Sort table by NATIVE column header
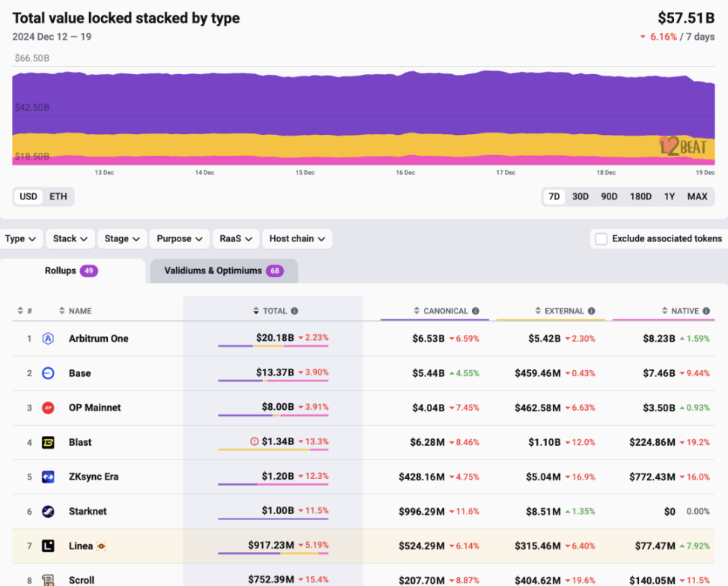The width and height of the screenshot is (728, 586). pos(680,311)
